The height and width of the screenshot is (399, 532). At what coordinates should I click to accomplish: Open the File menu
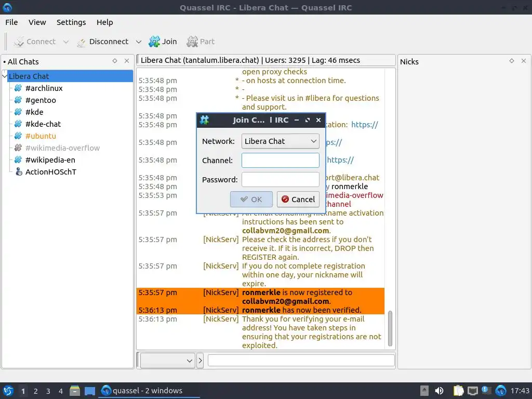tap(11, 22)
